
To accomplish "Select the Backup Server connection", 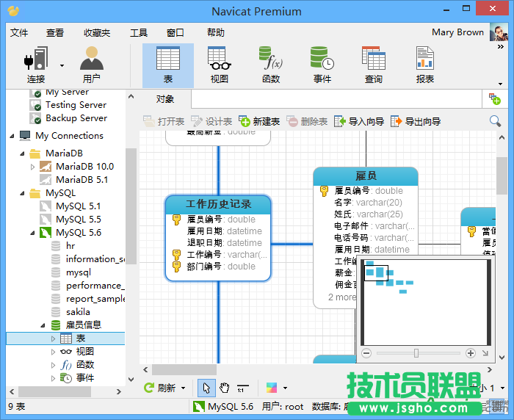I will click(76, 118).
